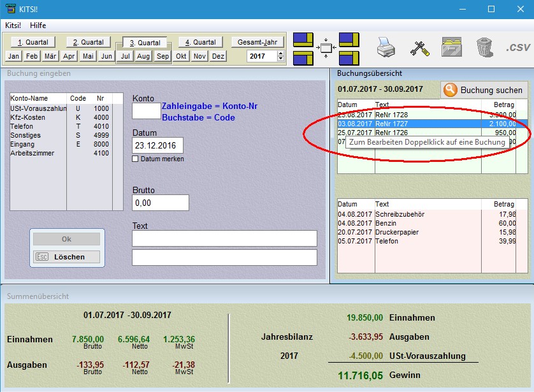Screen dimensions: 534x392
Task: Switch to the 4. Quartal view
Action: click(200, 42)
